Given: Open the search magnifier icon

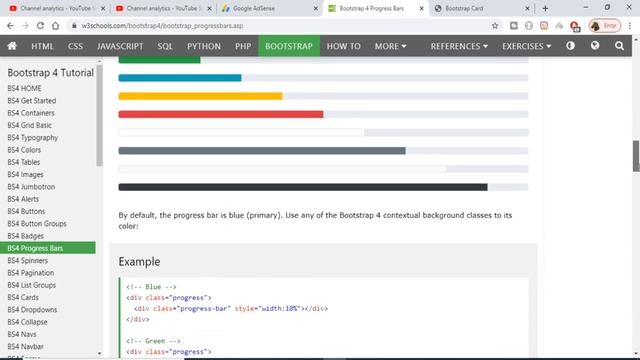Looking at the screenshot, I should (x=619, y=46).
